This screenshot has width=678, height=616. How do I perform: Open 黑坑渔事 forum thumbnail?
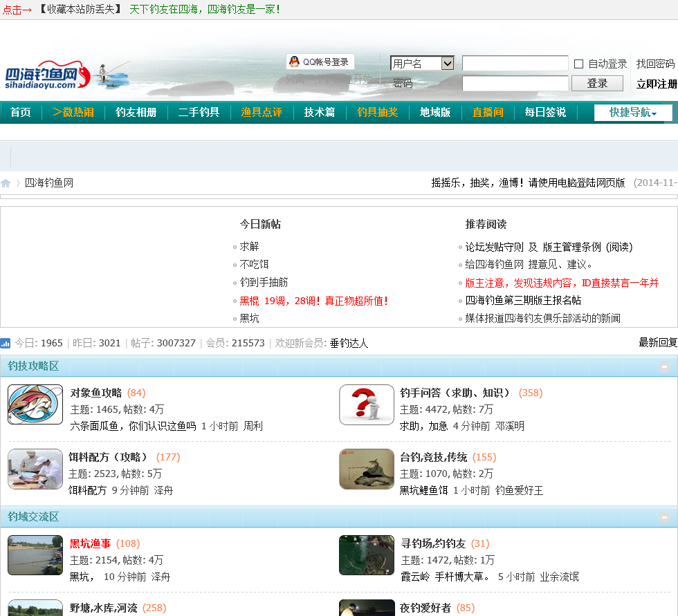(35, 555)
